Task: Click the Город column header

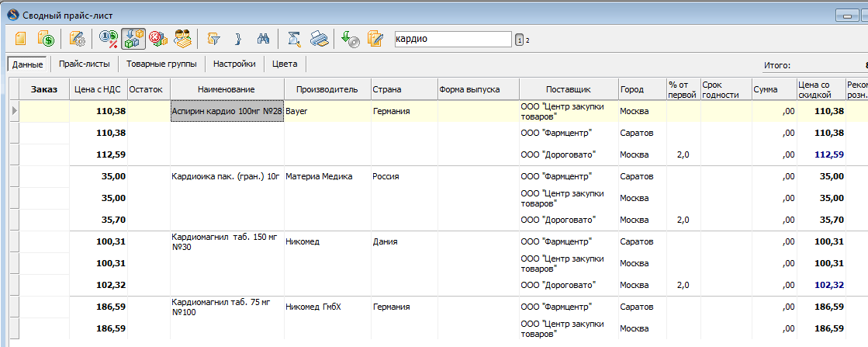Action: pyautogui.click(x=642, y=89)
